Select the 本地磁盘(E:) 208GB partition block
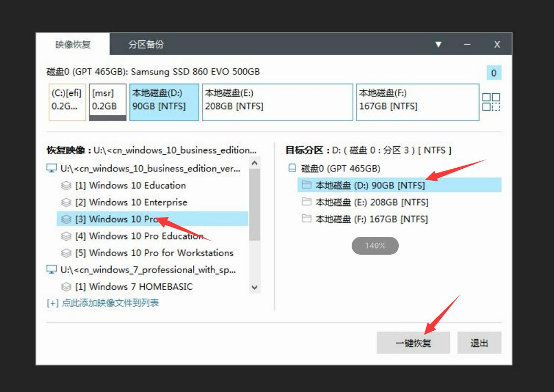This screenshot has height=392, width=554. click(x=277, y=102)
